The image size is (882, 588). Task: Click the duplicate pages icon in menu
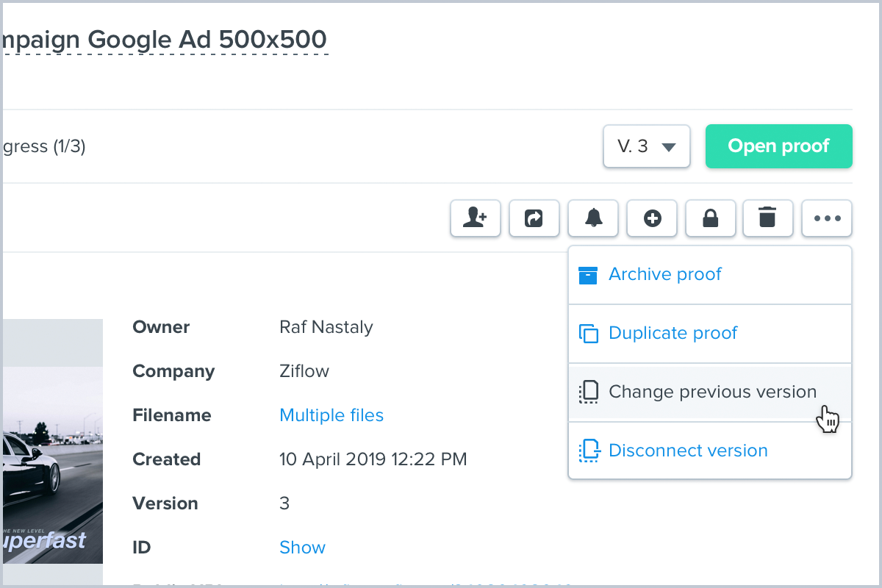(x=588, y=334)
